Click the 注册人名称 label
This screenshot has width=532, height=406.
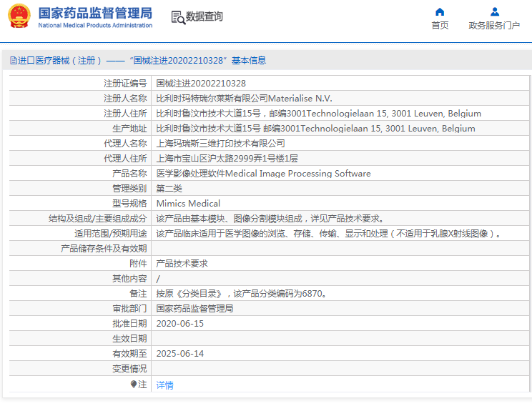[x=125, y=99]
